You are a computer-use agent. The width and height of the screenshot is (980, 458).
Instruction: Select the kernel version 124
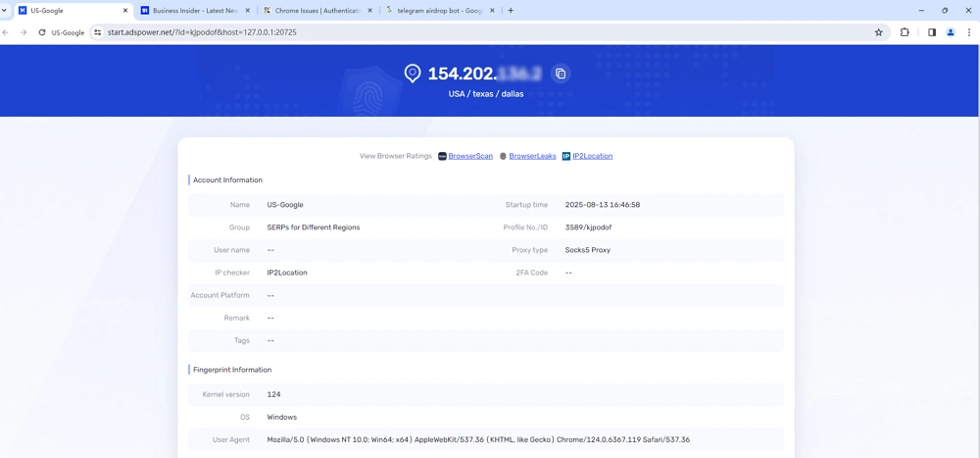[x=273, y=395]
